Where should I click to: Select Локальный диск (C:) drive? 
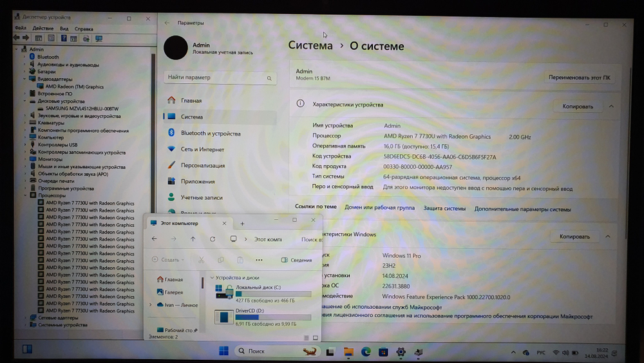263,293
